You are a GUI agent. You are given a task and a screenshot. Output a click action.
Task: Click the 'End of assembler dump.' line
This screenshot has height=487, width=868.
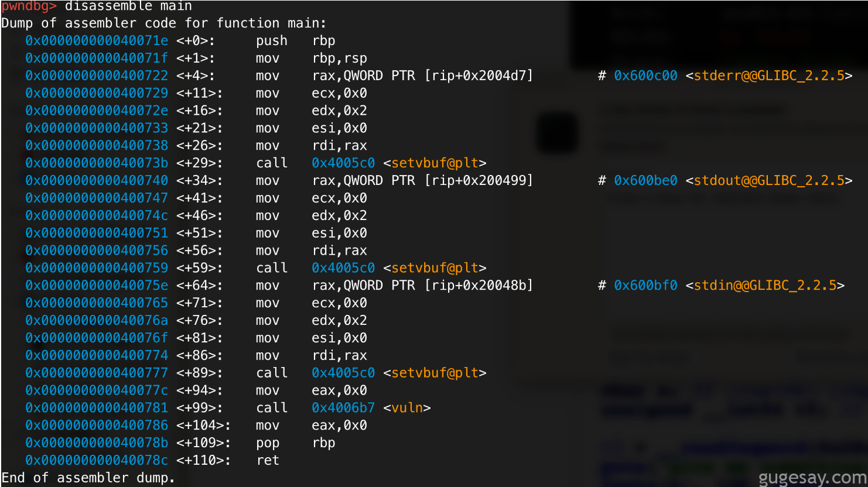click(x=88, y=478)
